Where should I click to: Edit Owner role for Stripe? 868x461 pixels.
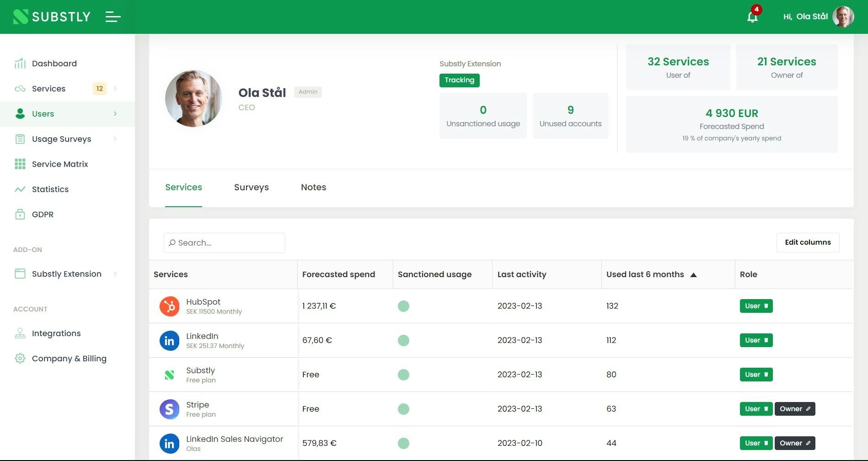point(808,409)
